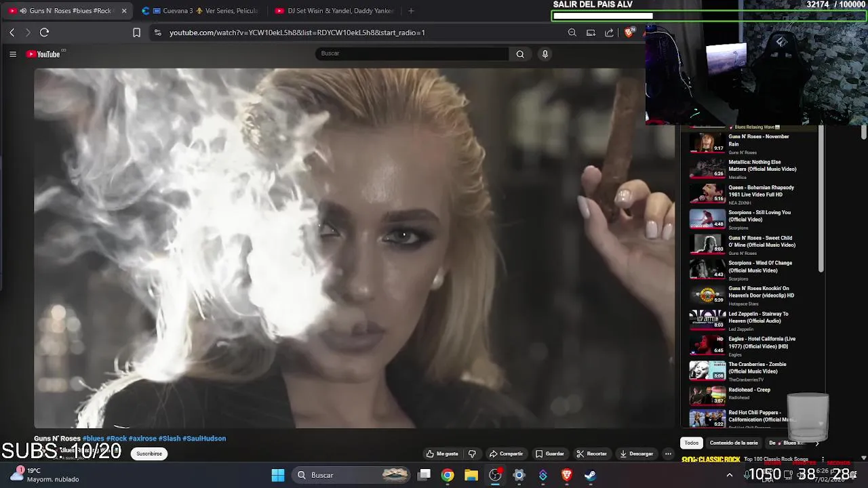Click the cast media icon in address bar
This screenshot has height=488, width=868.
pyautogui.click(x=591, y=33)
